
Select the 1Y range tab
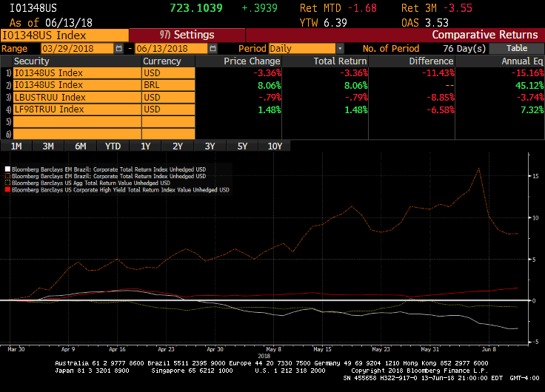pos(145,146)
